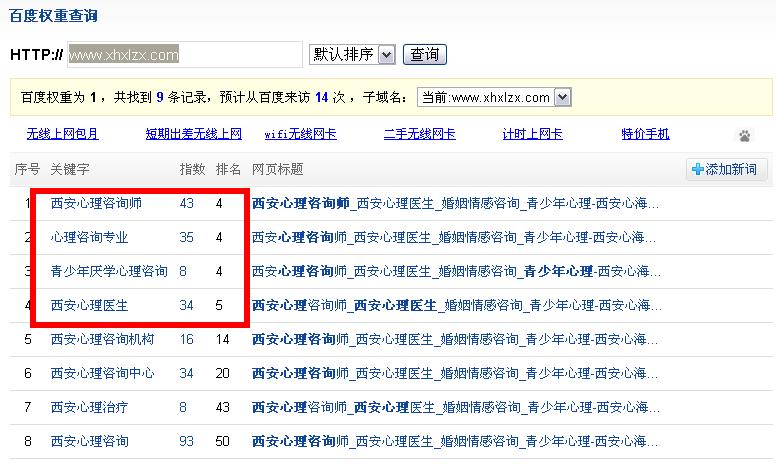Click the wifi无线网卡 link

(300, 134)
